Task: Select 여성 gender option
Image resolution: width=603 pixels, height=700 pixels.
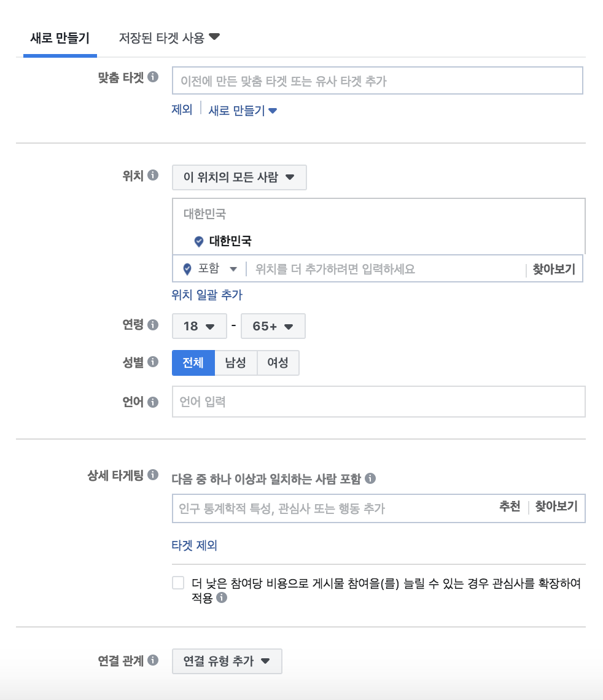Action: (x=278, y=363)
